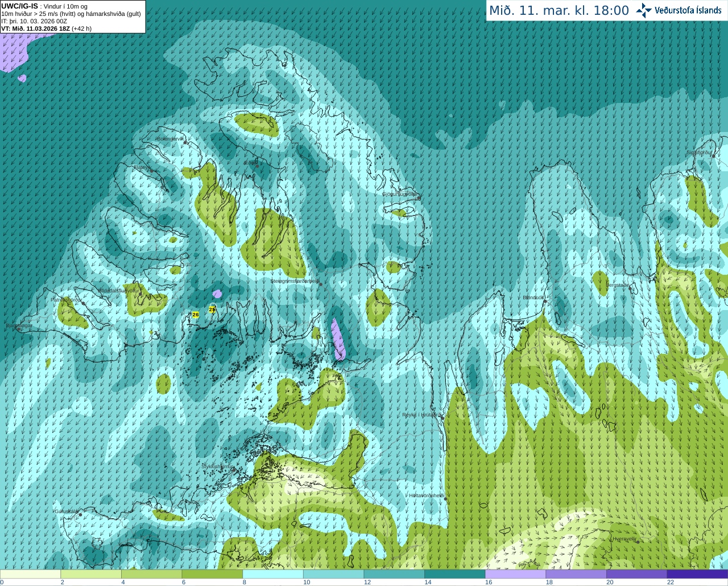Click the Bergstaðir place label
Image resolution: width=728 pixels, height=586 pixels.
(618, 284)
